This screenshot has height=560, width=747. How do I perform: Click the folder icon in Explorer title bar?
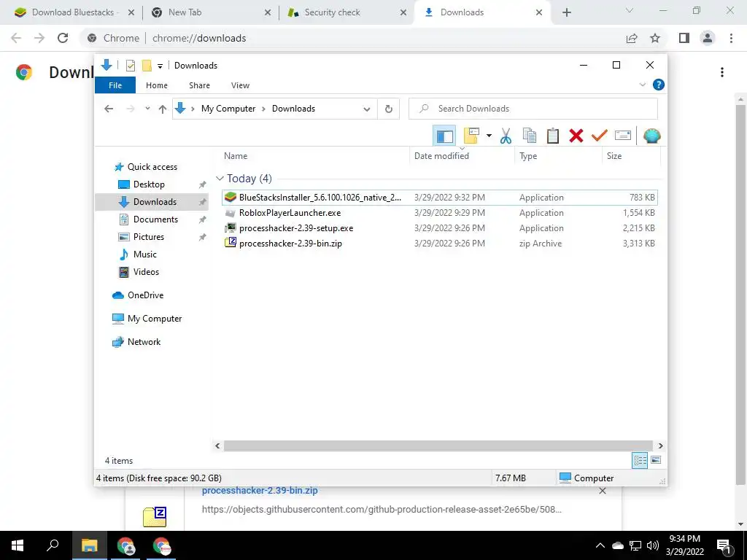(147, 66)
